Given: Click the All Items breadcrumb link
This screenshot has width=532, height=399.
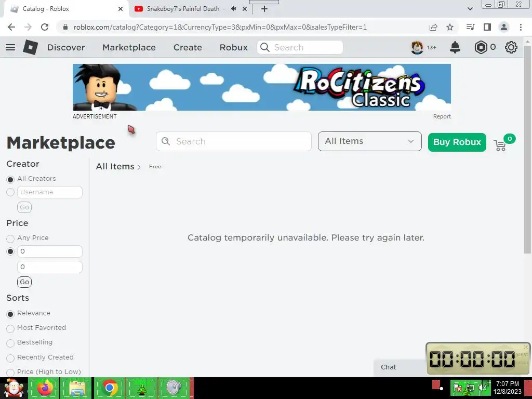Looking at the screenshot, I should point(115,166).
